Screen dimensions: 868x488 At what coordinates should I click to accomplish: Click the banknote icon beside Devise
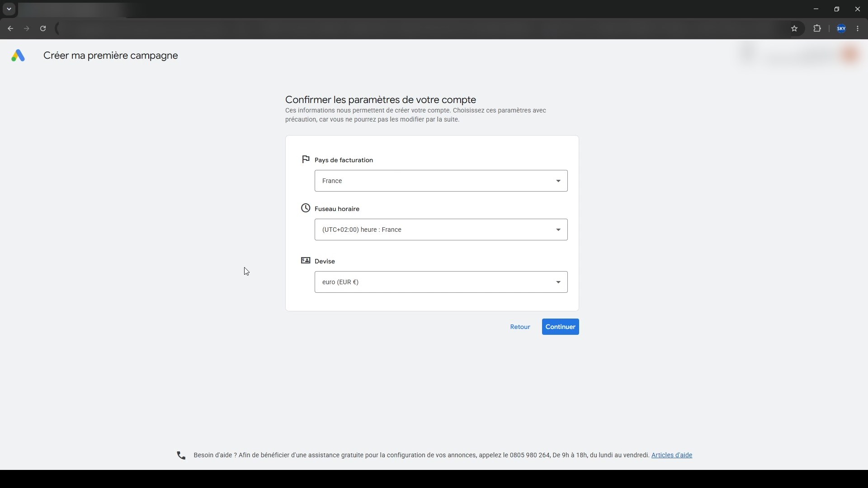[306, 260]
